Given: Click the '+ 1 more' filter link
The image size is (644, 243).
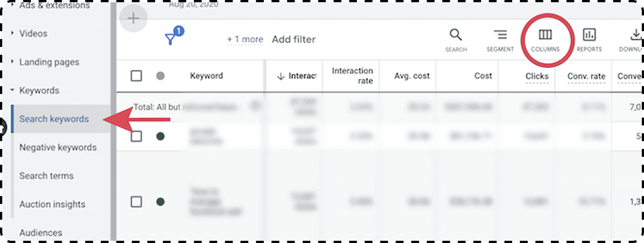Looking at the screenshot, I should pos(245,40).
